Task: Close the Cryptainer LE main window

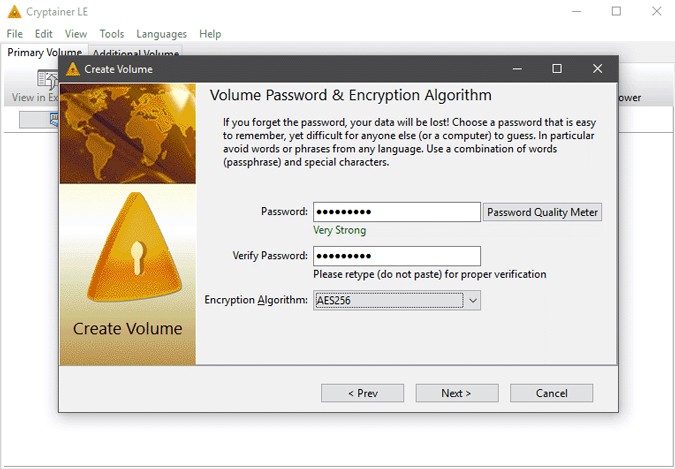Action: pyautogui.click(x=656, y=12)
